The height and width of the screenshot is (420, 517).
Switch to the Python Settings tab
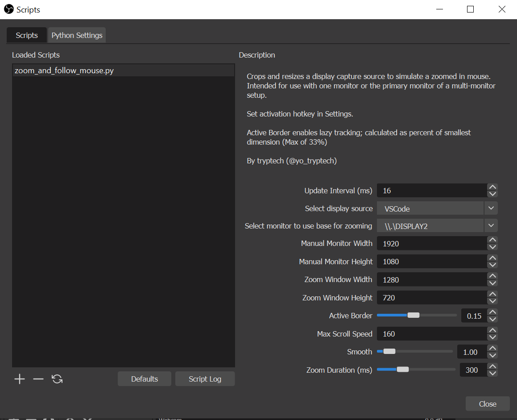[77, 35]
